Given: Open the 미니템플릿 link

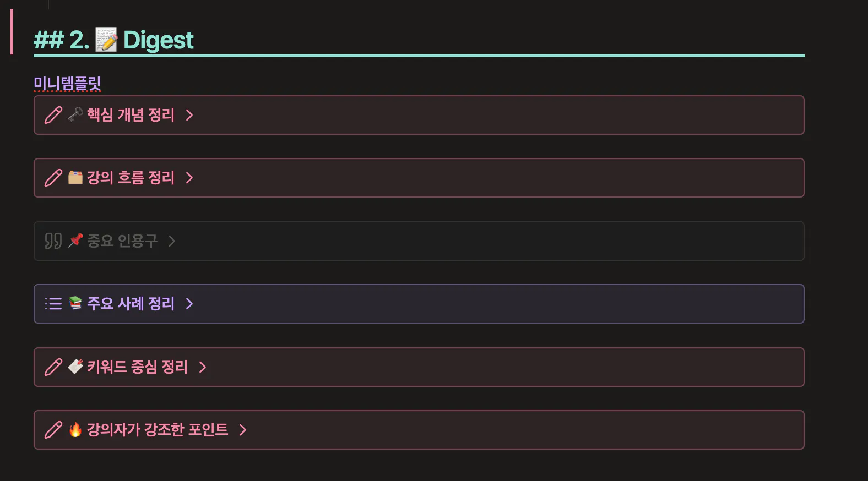Looking at the screenshot, I should (67, 84).
